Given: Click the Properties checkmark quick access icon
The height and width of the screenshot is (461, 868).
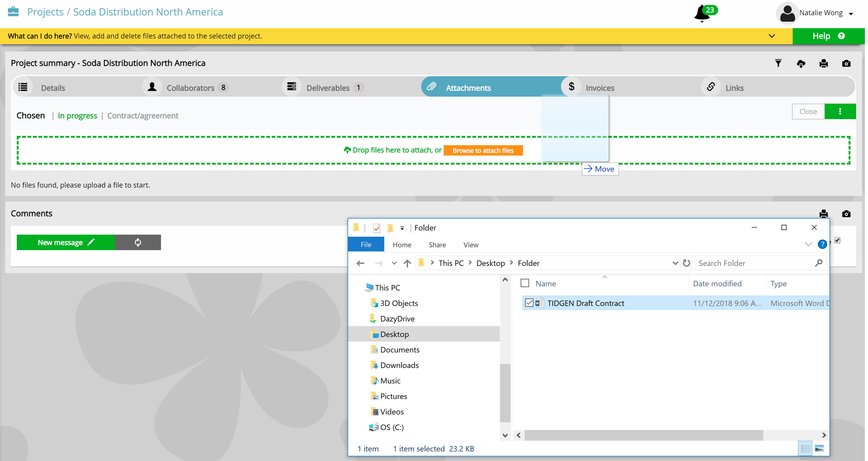Looking at the screenshot, I should tap(377, 228).
